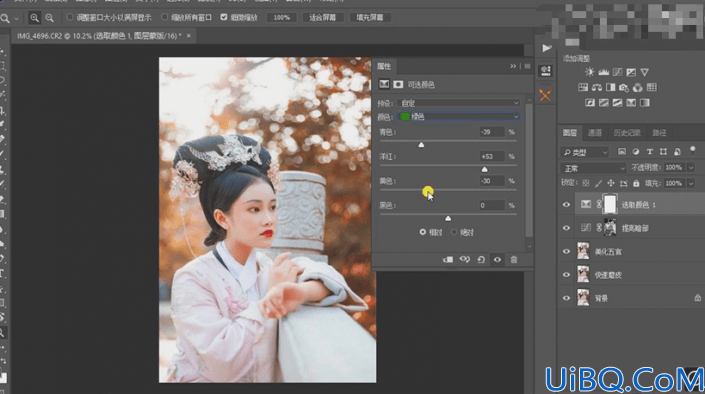Click the lock transparent pixels icon
Image resolution: width=705 pixels, height=394 pixels.
coord(585,183)
